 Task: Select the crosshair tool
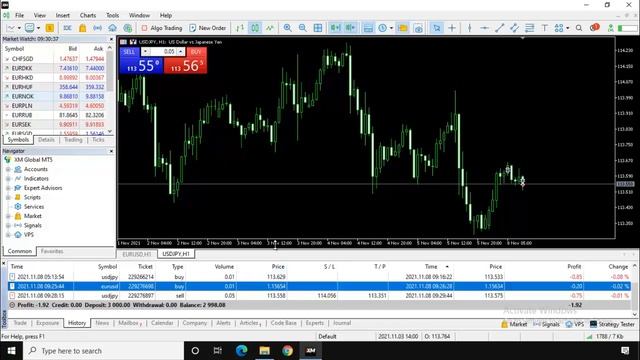[x=452, y=28]
